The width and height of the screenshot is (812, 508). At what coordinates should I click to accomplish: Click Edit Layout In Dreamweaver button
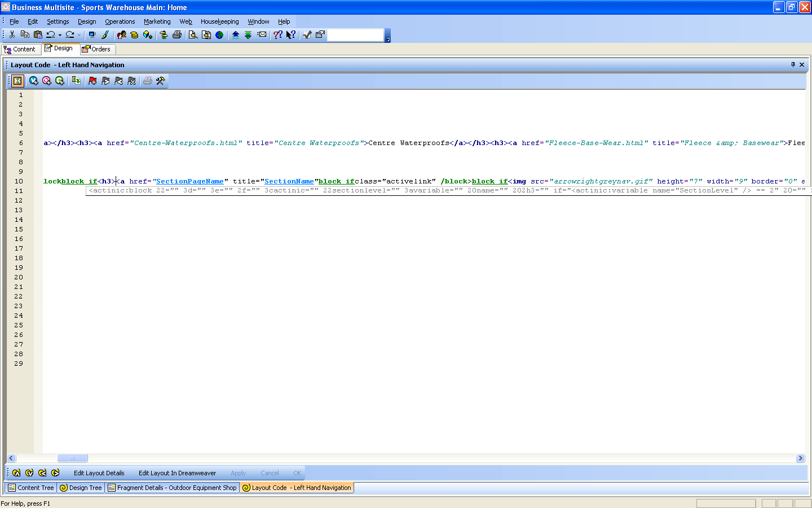tap(177, 473)
